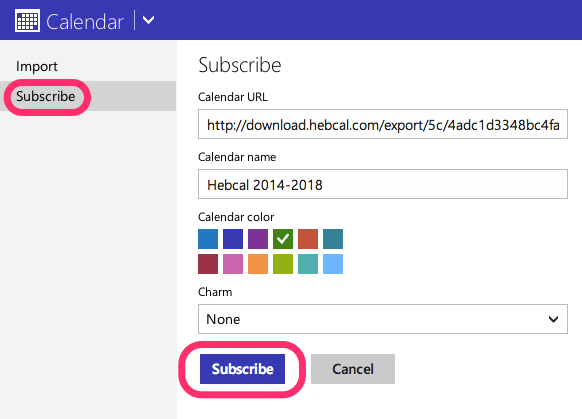The width and height of the screenshot is (582, 419).
Task: Select the Subscribe option in sidebar
Action: 88,96
